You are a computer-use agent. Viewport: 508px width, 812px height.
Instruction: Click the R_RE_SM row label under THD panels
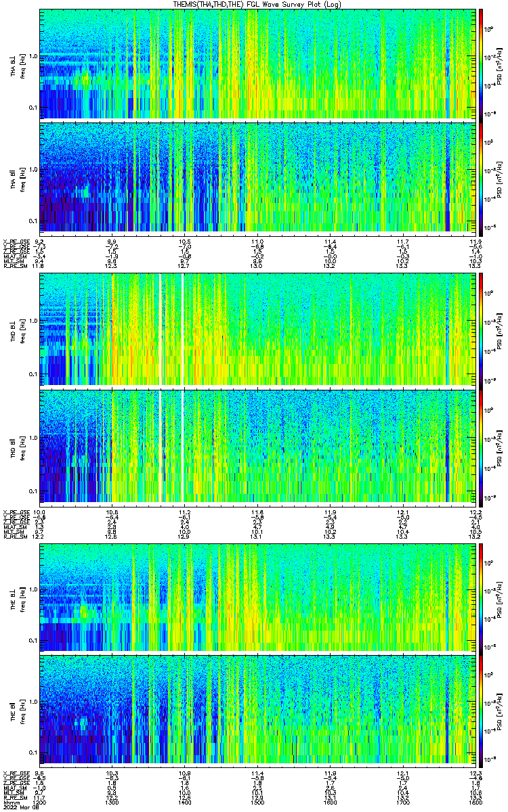[16, 535]
